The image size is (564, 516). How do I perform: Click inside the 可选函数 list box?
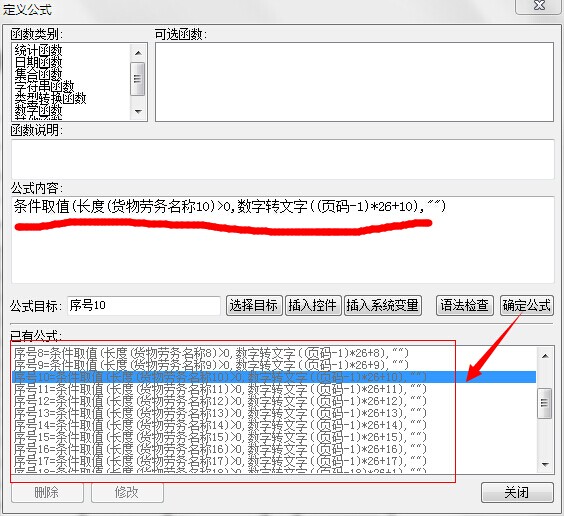pyautogui.click(x=354, y=82)
